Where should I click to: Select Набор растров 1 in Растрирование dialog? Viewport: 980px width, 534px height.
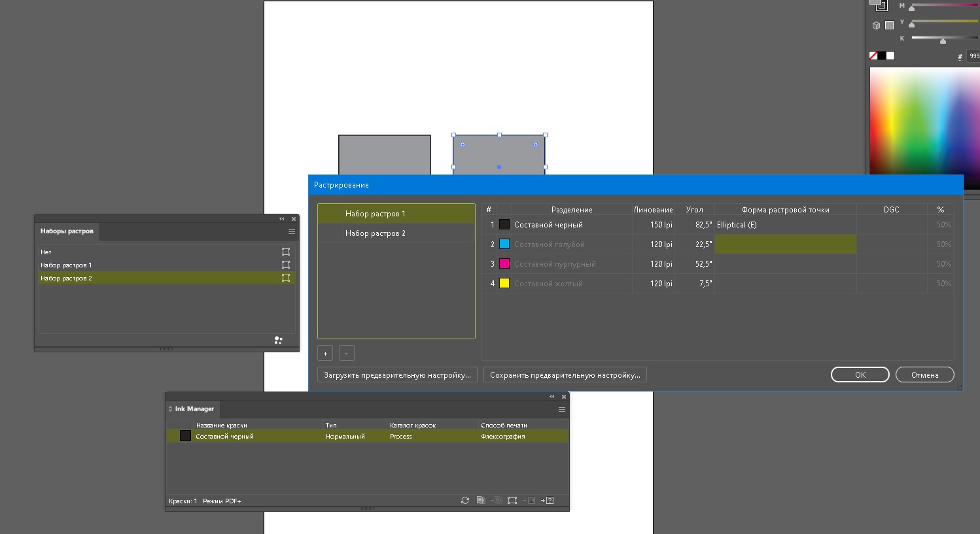tap(396, 214)
